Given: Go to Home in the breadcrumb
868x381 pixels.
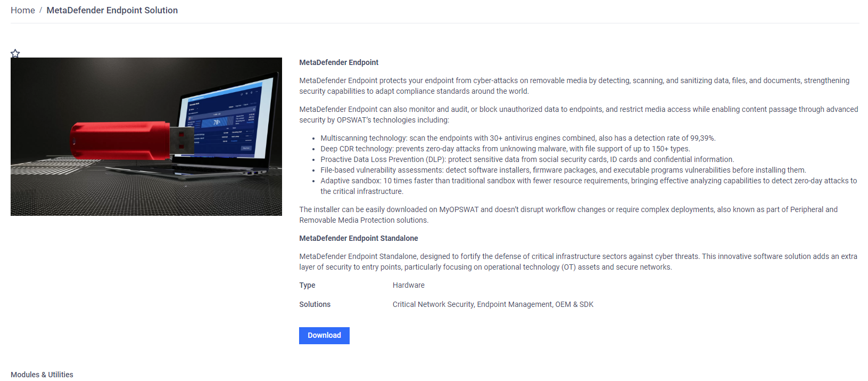Looking at the screenshot, I should pos(23,10).
